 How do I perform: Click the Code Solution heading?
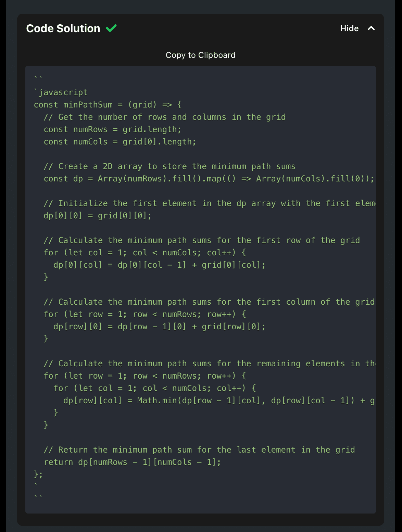click(63, 28)
